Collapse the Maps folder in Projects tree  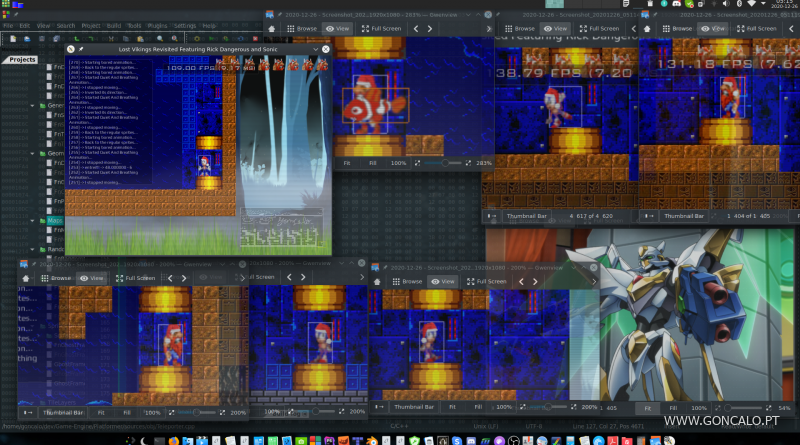[34, 219]
